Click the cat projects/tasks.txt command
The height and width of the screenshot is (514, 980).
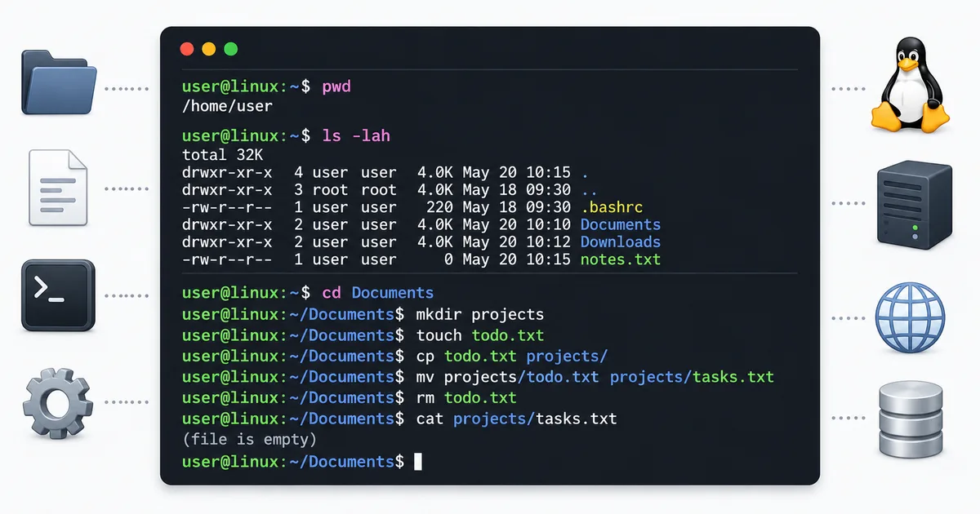pyautogui.click(x=517, y=419)
